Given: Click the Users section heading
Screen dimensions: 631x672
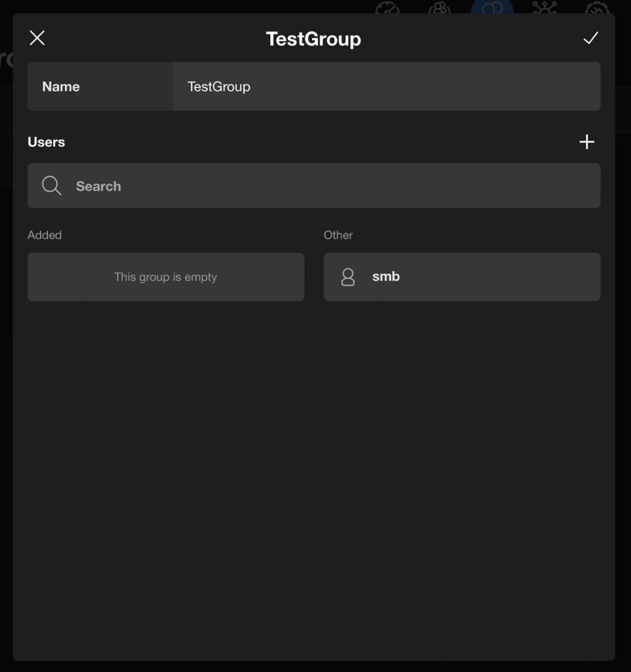Looking at the screenshot, I should click(x=46, y=142).
